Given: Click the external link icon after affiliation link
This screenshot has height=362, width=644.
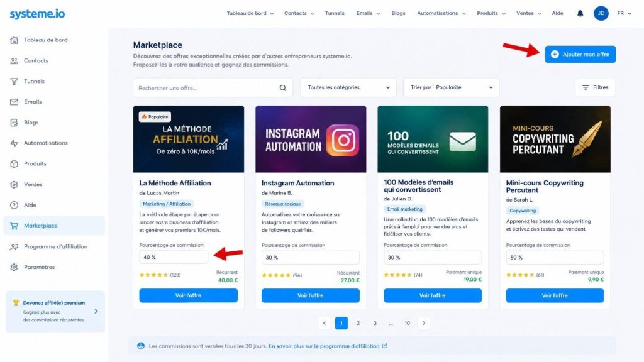Looking at the screenshot, I should pyautogui.click(x=384, y=346).
